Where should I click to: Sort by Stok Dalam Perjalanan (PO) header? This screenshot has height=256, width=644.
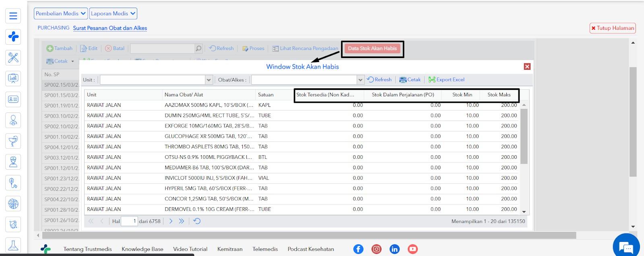(x=403, y=95)
